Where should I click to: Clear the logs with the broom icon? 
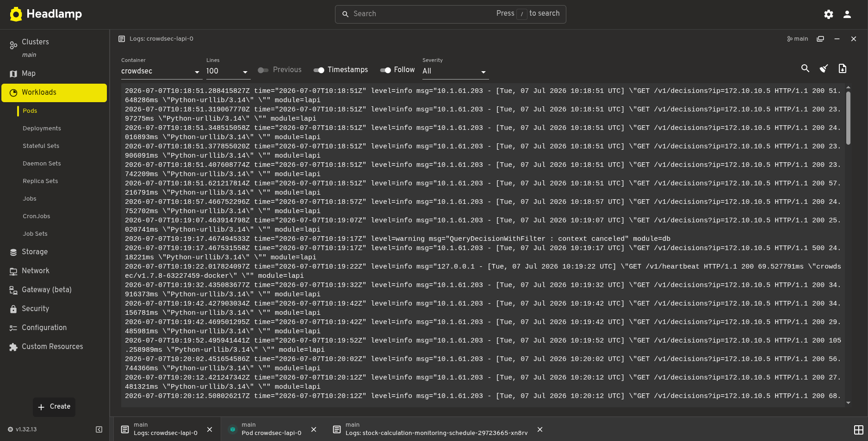click(x=824, y=68)
